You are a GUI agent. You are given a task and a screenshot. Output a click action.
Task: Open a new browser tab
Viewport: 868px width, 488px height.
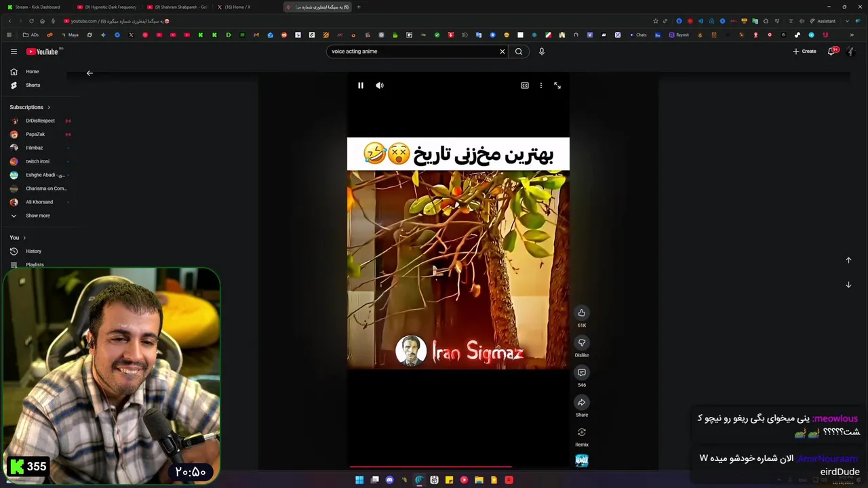click(x=358, y=7)
